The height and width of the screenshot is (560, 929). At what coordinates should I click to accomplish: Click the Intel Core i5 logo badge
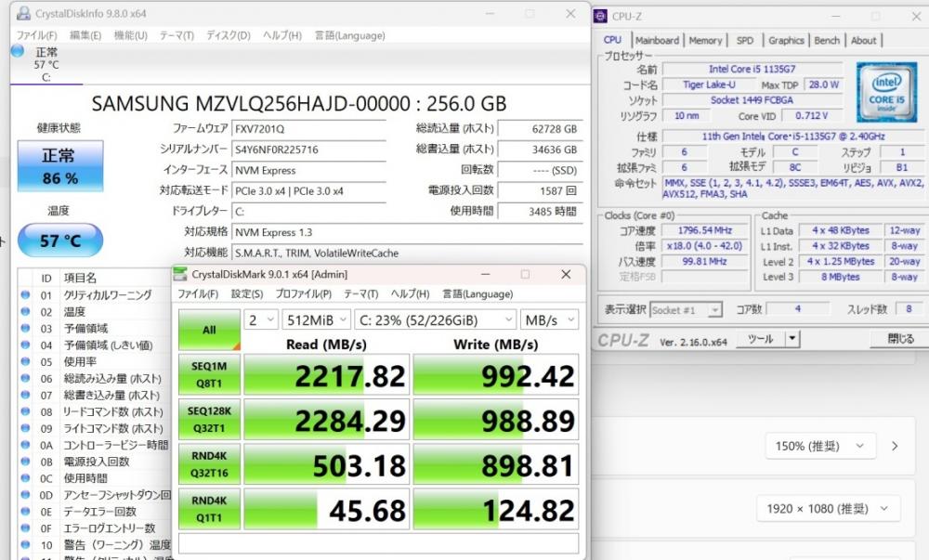click(x=886, y=92)
